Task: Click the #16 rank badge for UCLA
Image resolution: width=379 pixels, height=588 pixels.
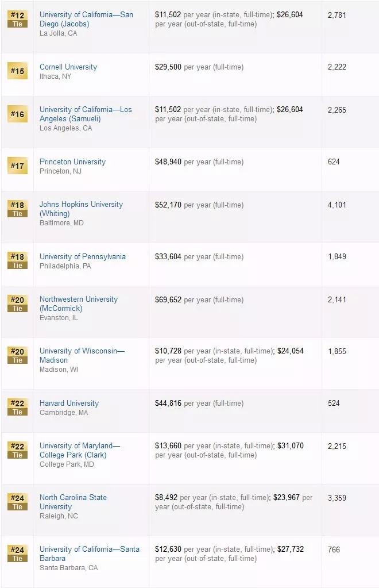Action: pyautogui.click(x=17, y=114)
